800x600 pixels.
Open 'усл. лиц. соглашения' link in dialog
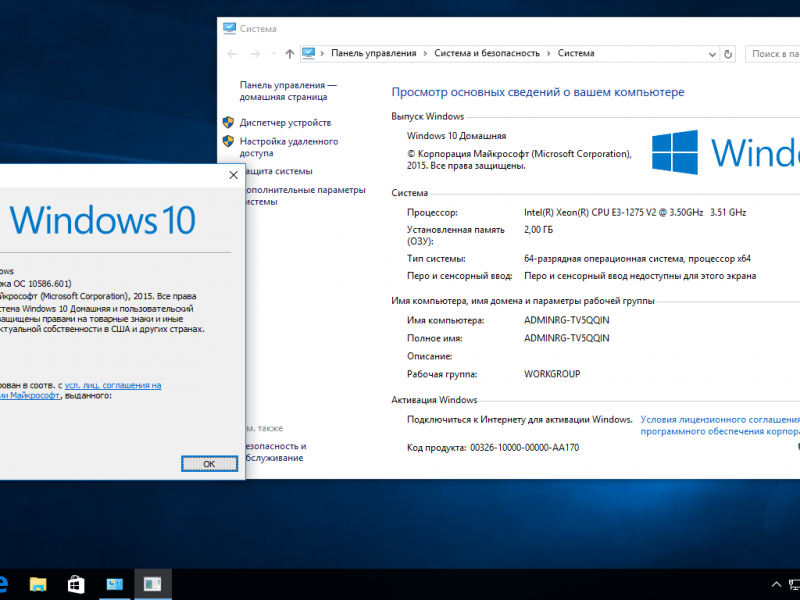113,385
